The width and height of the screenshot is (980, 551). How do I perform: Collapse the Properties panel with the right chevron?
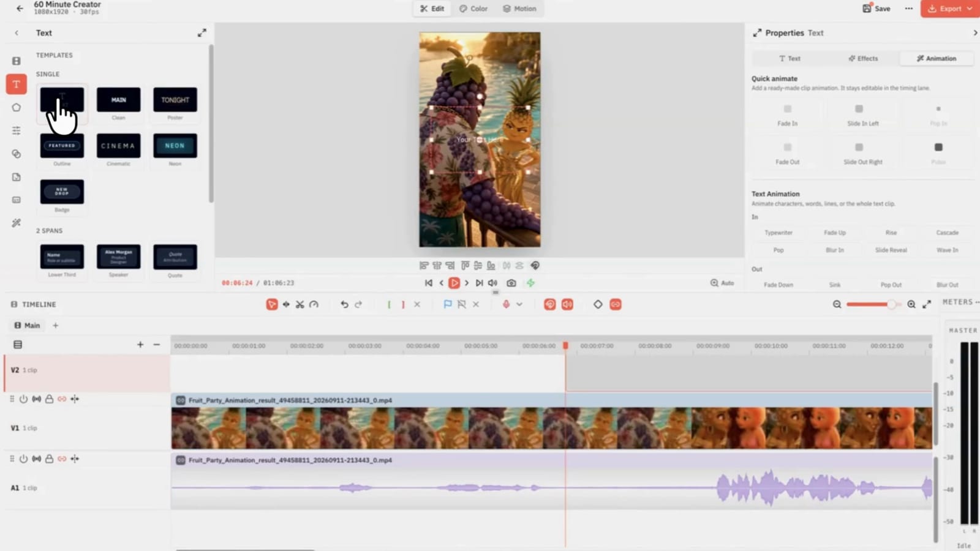coord(975,33)
